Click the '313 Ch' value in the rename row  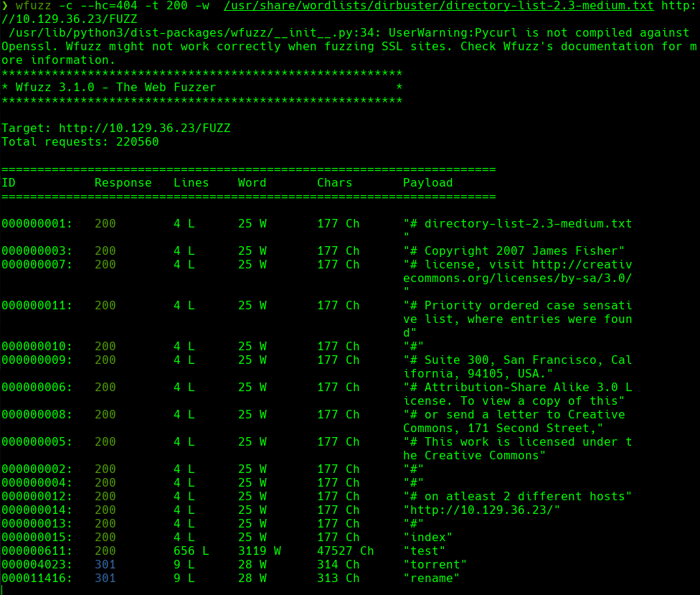click(339, 578)
